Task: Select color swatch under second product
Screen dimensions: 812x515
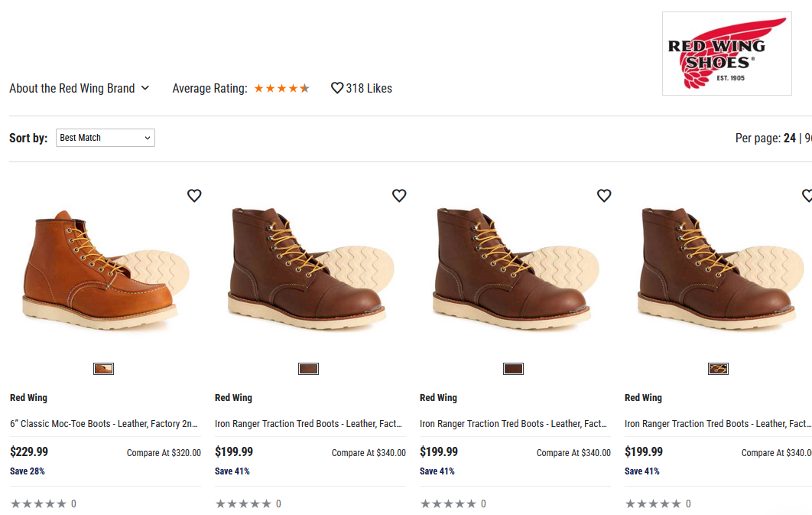Action: point(308,369)
